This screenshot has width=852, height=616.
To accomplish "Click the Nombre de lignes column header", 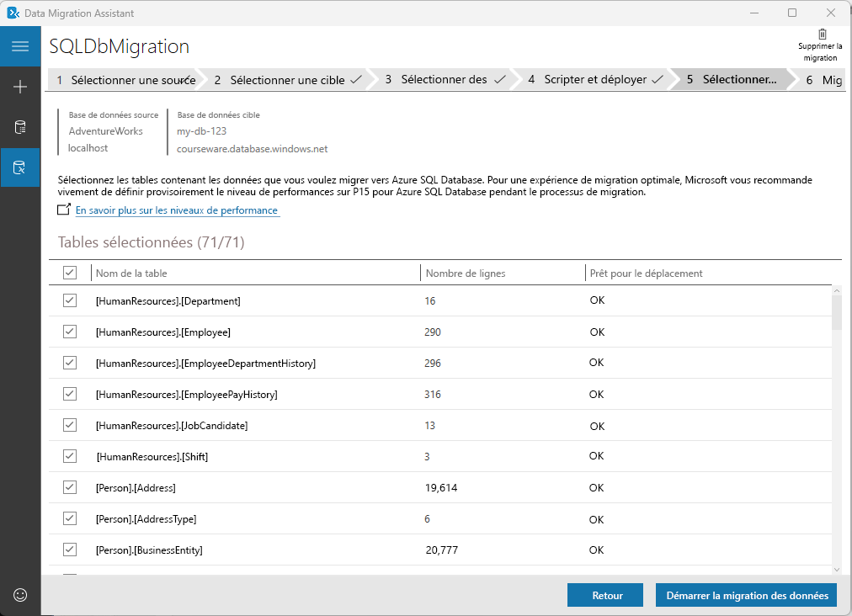I will 466,273.
